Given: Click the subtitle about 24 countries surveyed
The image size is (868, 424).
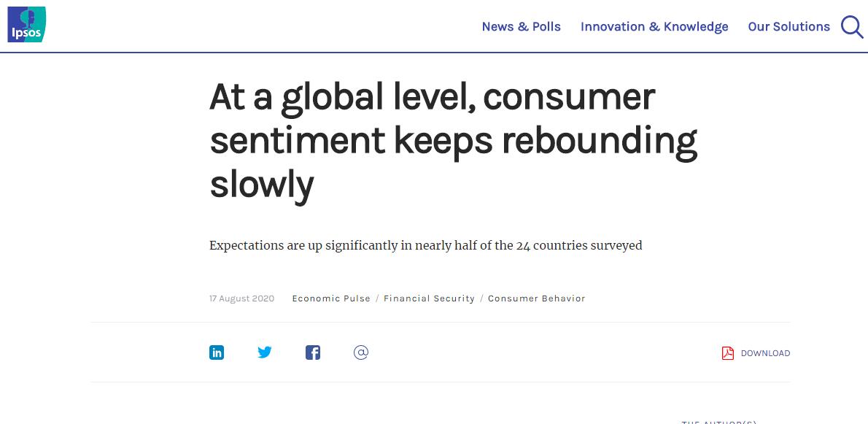Looking at the screenshot, I should point(425,245).
